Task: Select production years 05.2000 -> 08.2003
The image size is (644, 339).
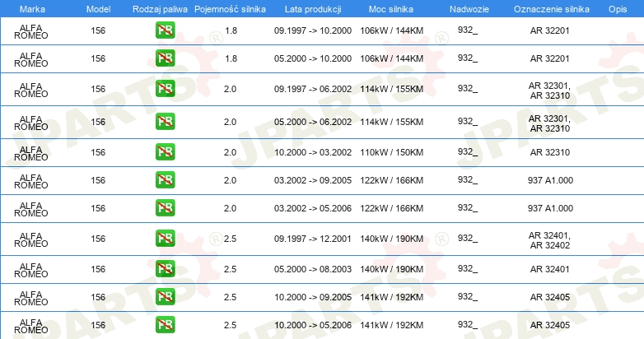Action: point(313,269)
